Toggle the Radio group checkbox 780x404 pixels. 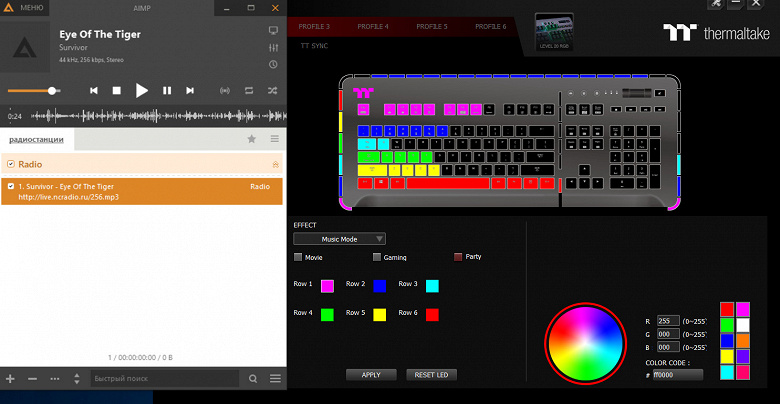[11, 164]
